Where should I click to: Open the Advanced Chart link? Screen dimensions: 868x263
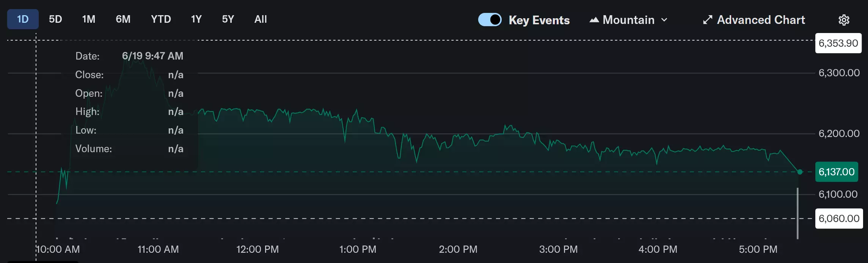[754, 20]
